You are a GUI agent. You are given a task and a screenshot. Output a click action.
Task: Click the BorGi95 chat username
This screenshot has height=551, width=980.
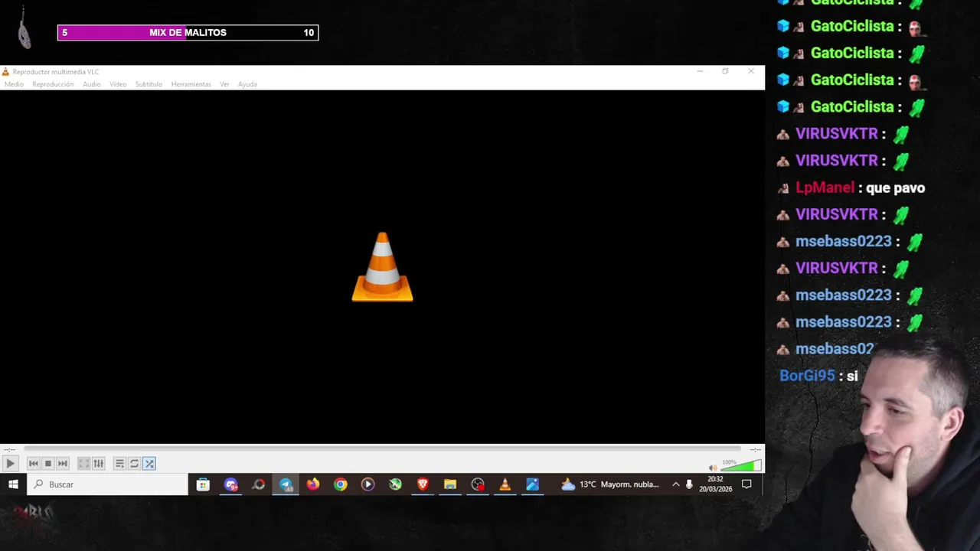point(807,376)
